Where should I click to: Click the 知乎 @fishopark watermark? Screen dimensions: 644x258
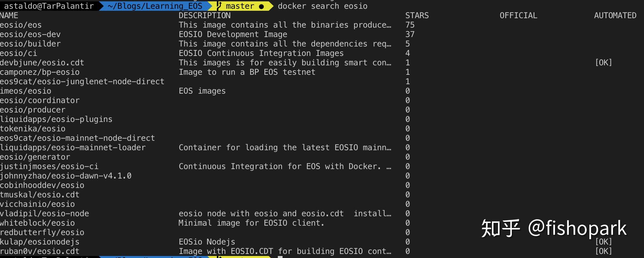[x=554, y=228]
